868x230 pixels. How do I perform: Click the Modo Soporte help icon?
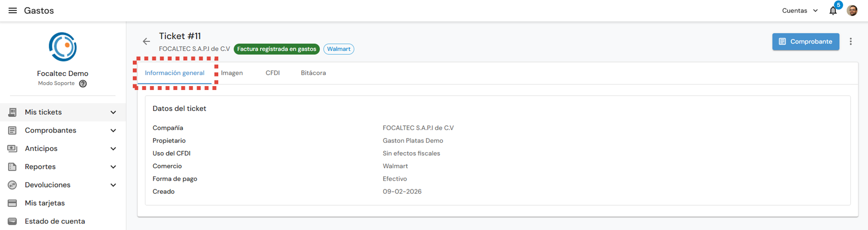83,83
